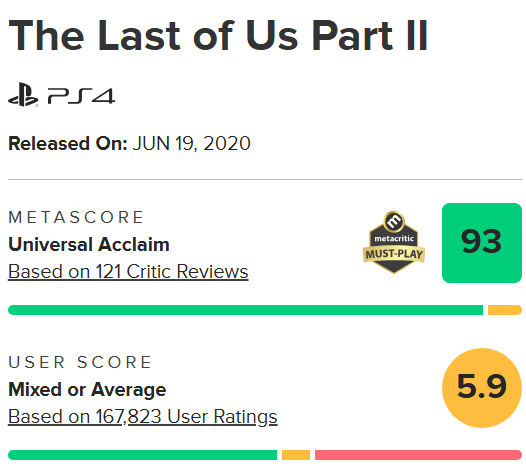The height and width of the screenshot is (471, 526).
Task: Click the PS4 platform wordmark
Action: click(x=81, y=96)
